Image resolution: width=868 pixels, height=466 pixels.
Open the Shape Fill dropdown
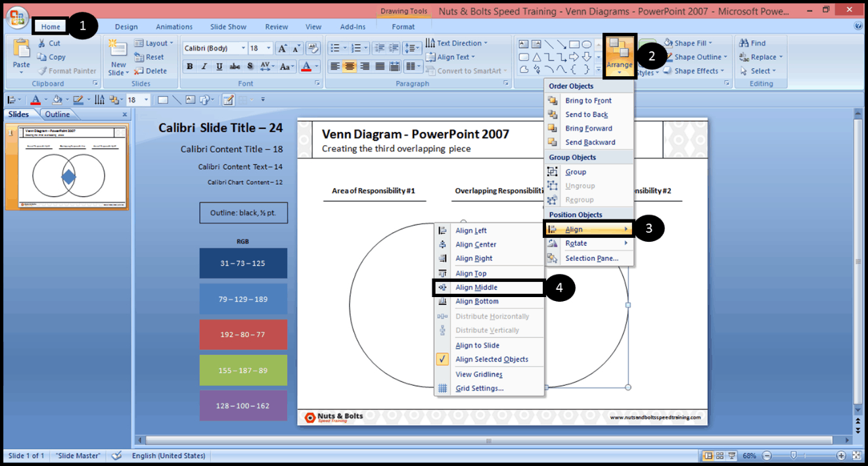pos(688,43)
